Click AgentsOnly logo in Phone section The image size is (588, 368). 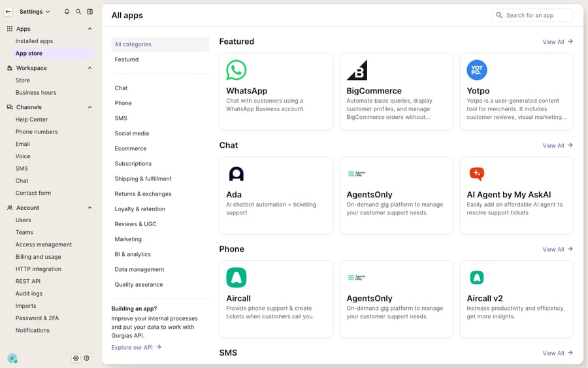tap(357, 278)
